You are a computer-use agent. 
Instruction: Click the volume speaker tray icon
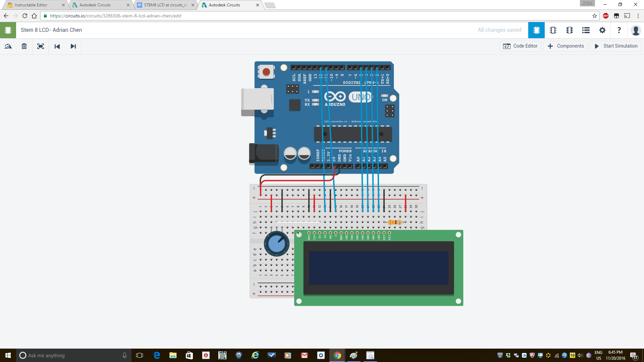580,355
